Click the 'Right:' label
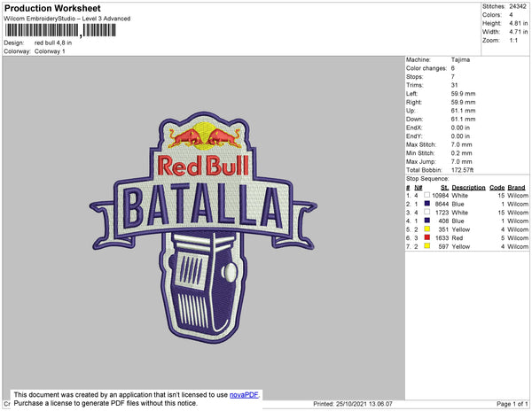 pyautogui.click(x=413, y=103)
